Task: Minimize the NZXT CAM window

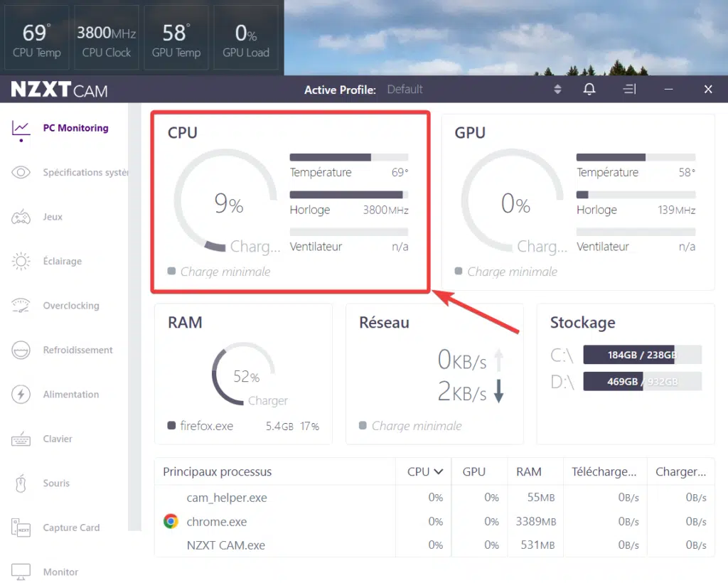Action: coord(668,89)
